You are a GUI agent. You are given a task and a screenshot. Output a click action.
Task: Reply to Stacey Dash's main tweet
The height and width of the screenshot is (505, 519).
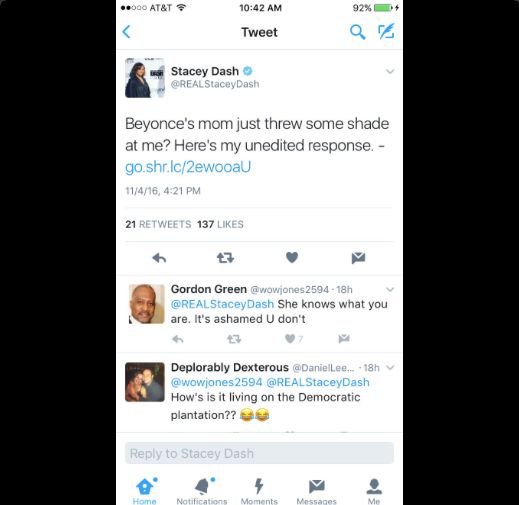pyautogui.click(x=159, y=258)
